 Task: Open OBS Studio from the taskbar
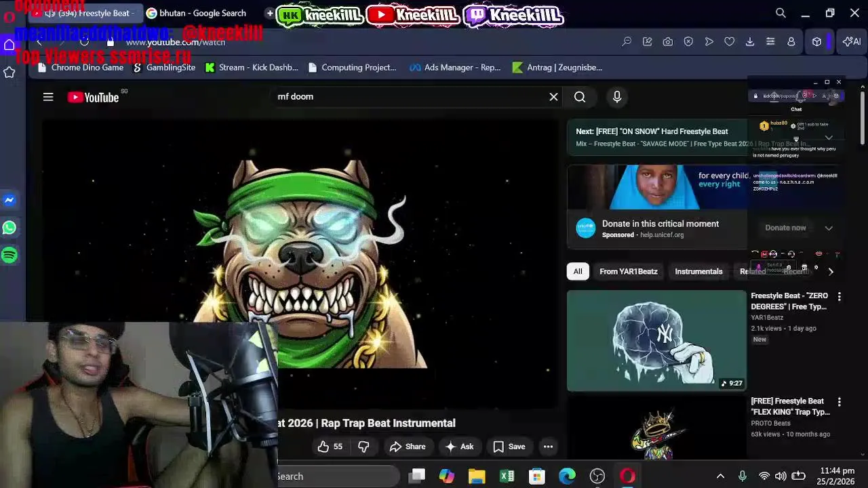pyautogui.click(x=597, y=476)
